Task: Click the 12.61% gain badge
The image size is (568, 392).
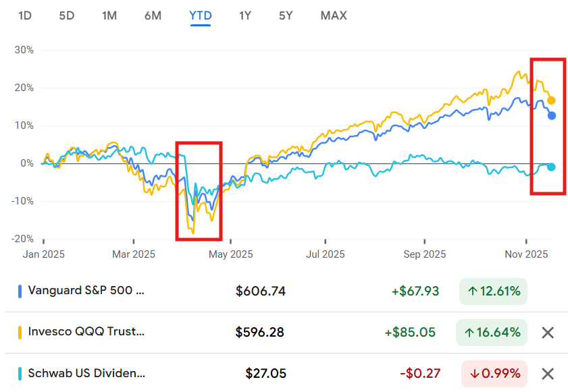Action: 492,291
